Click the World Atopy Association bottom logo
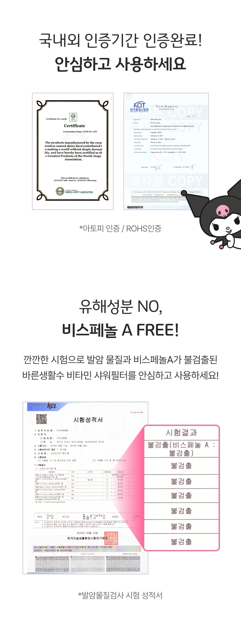This screenshot has width=241, height=644. 74,191
